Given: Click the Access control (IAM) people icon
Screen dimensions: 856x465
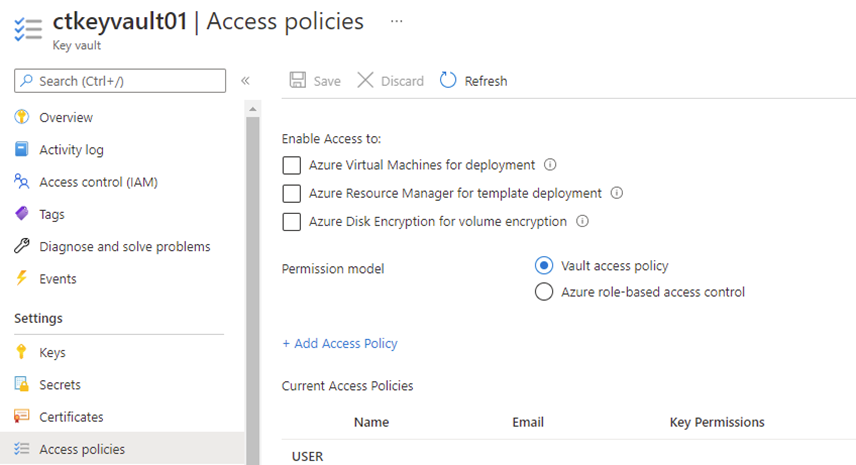Looking at the screenshot, I should click(x=21, y=182).
